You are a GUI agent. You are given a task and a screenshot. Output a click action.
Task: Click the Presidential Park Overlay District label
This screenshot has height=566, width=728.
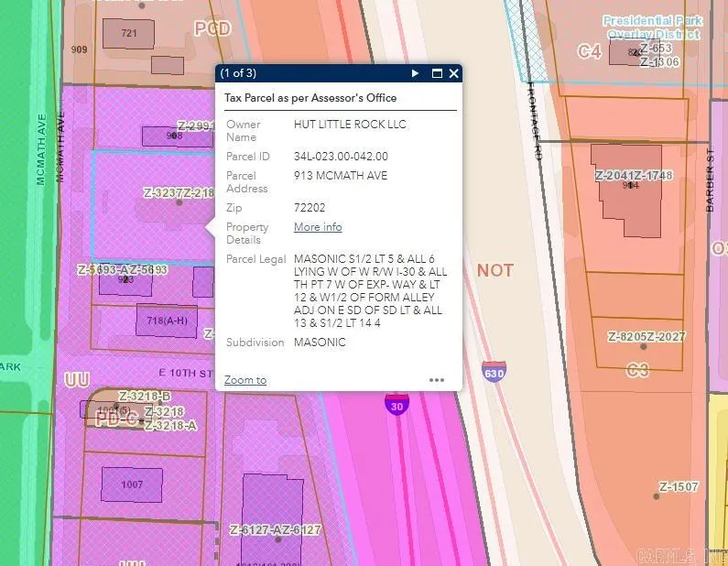651,27
